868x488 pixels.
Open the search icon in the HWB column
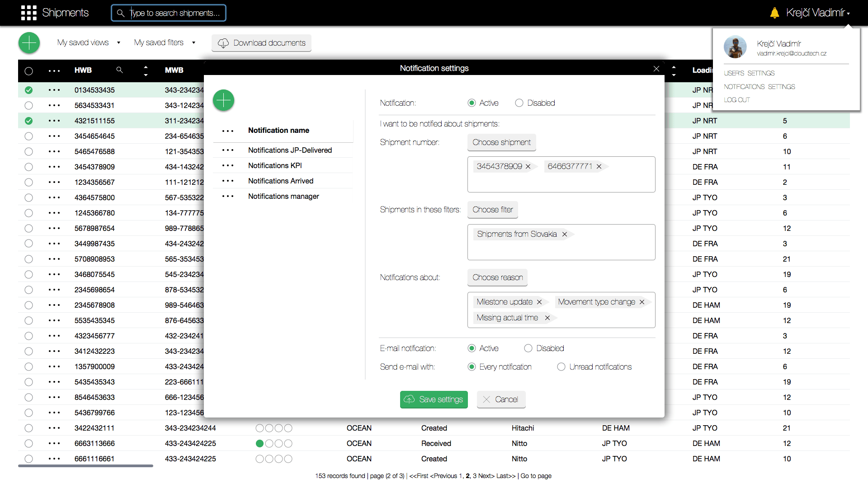(119, 70)
